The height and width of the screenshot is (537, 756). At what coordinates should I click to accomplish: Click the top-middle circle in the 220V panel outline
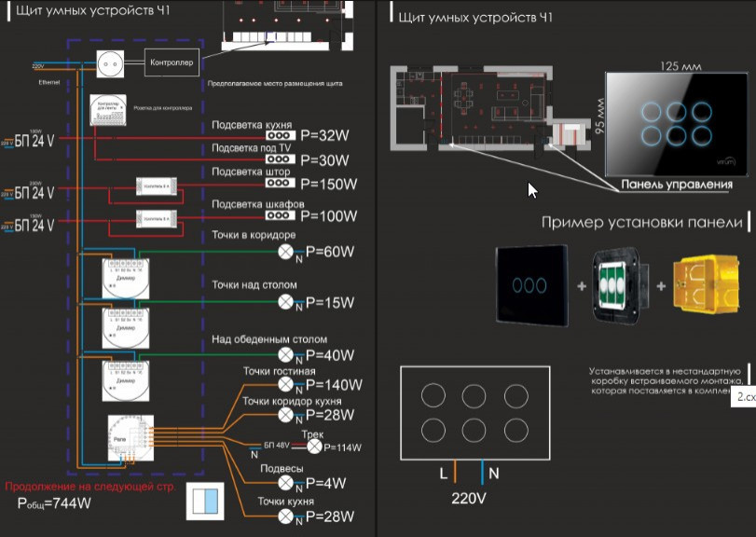click(x=474, y=395)
